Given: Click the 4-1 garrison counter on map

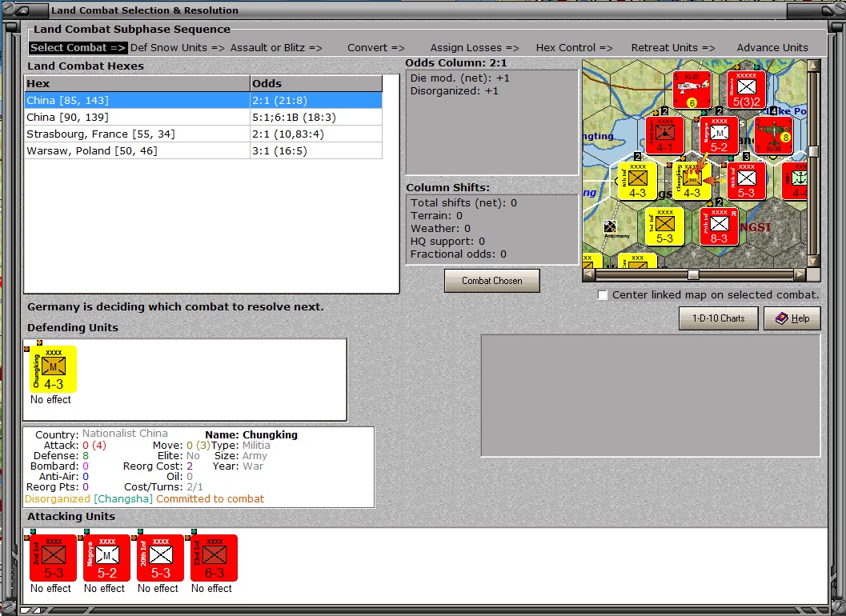Looking at the screenshot, I should tap(664, 135).
